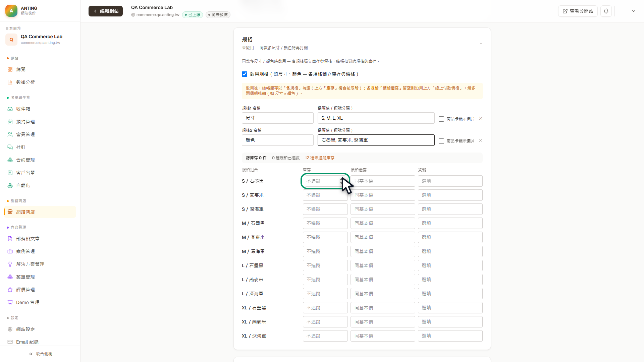Go to 預約管理 section
This screenshot has width=644, height=362.
click(40, 122)
